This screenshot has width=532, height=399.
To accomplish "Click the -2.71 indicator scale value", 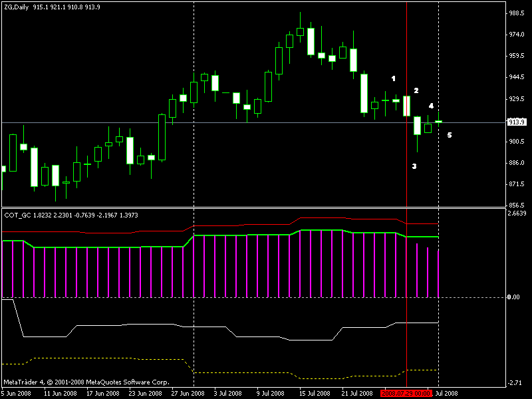I will (515, 383).
